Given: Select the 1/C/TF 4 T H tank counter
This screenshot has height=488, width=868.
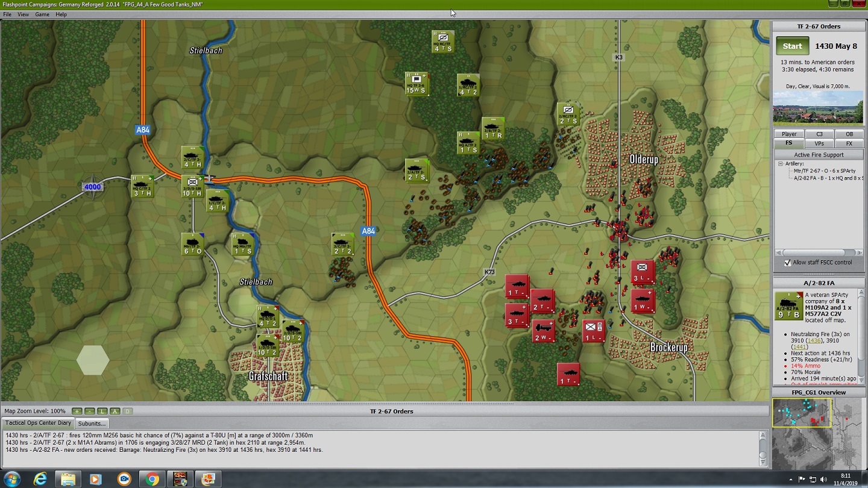Looking at the screenshot, I should point(217,201).
